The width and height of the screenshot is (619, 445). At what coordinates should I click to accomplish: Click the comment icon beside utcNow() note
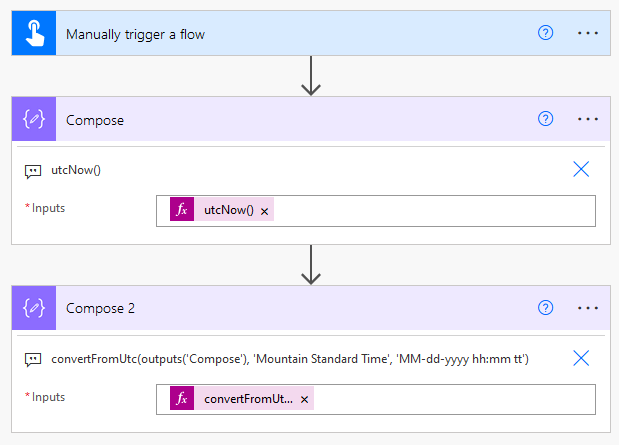[x=33, y=170]
